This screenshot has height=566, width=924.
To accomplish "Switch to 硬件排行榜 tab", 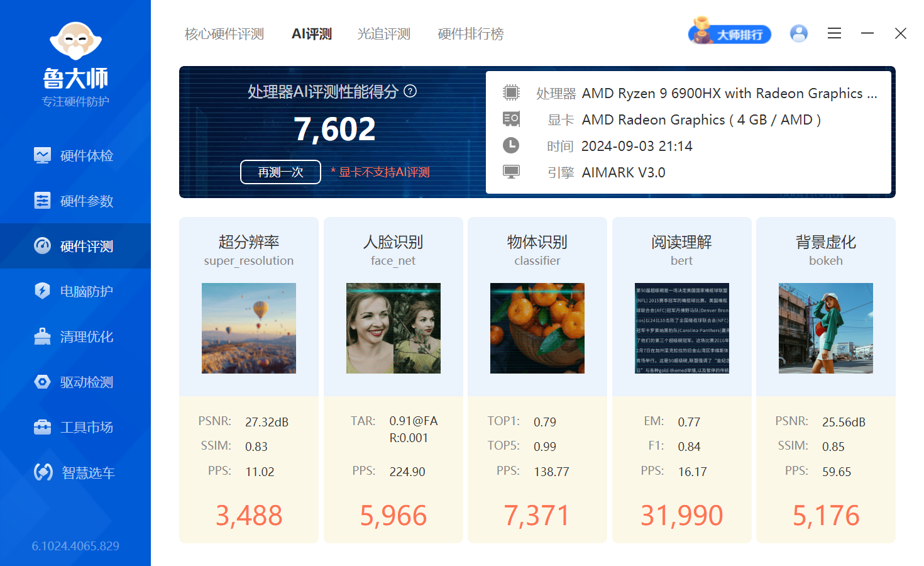I will coord(471,34).
